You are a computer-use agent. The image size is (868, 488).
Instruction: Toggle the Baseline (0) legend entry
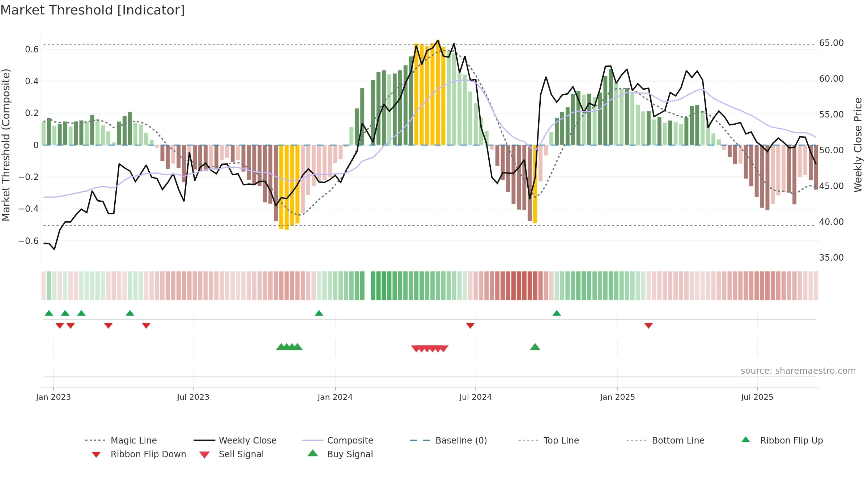pyautogui.click(x=449, y=440)
